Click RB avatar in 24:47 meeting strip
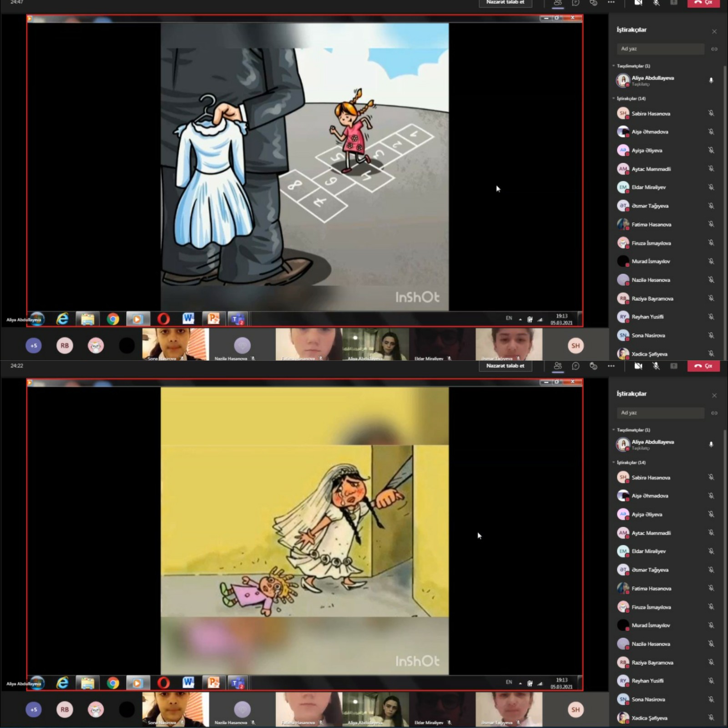The image size is (728, 728). click(65, 345)
